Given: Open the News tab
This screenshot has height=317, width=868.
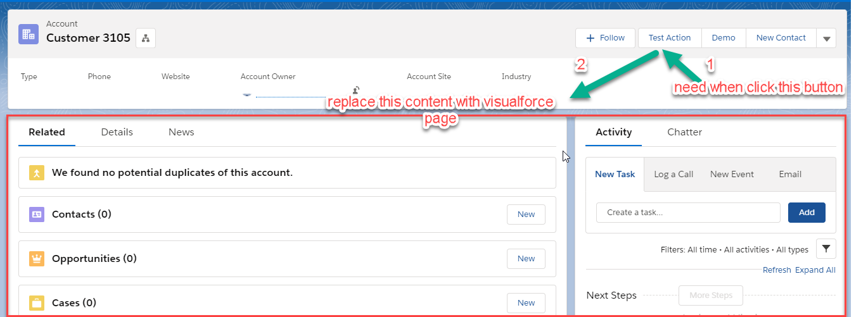Looking at the screenshot, I should click(x=181, y=132).
